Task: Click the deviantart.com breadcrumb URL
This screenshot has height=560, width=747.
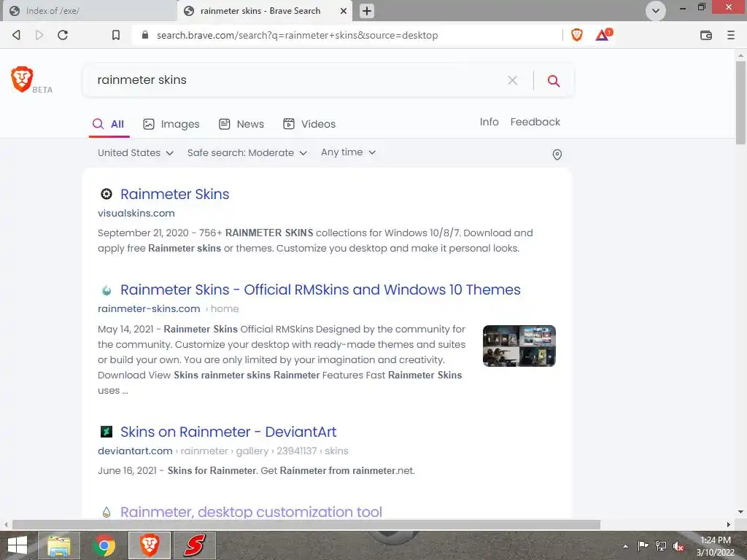Action: coord(223,451)
